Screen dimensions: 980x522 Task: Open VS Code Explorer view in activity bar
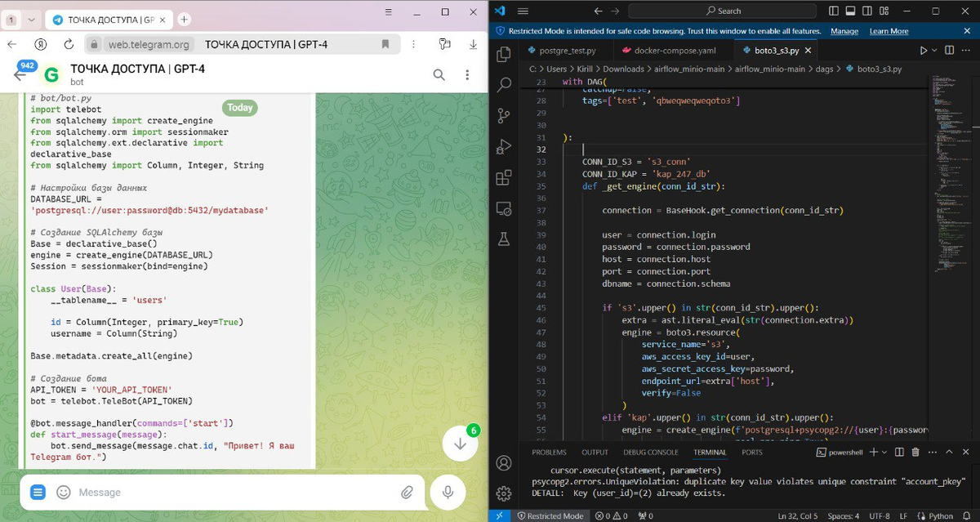[504, 54]
